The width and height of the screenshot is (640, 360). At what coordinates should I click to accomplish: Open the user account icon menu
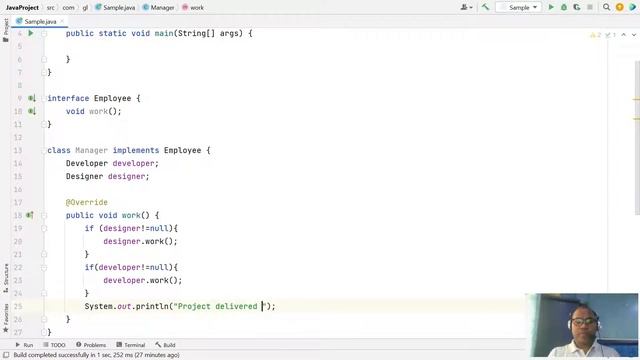tap(466, 7)
